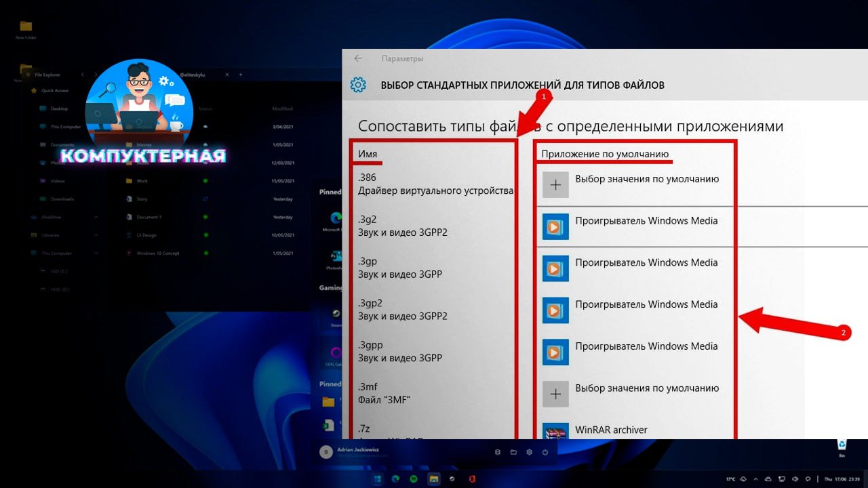The width and height of the screenshot is (868, 488).
Task: Open the settings gear in the Start menu footer
Action: tap(529, 452)
